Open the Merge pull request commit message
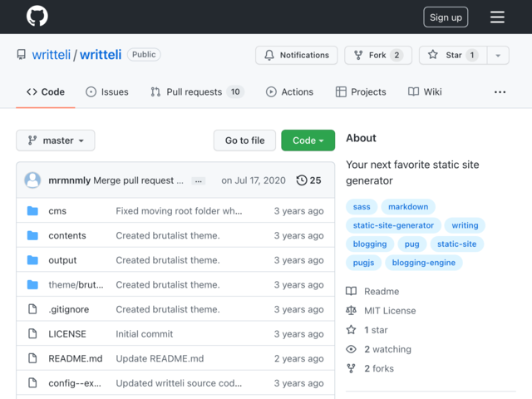This screenshot has width=532, height=399. pos(139,180)
